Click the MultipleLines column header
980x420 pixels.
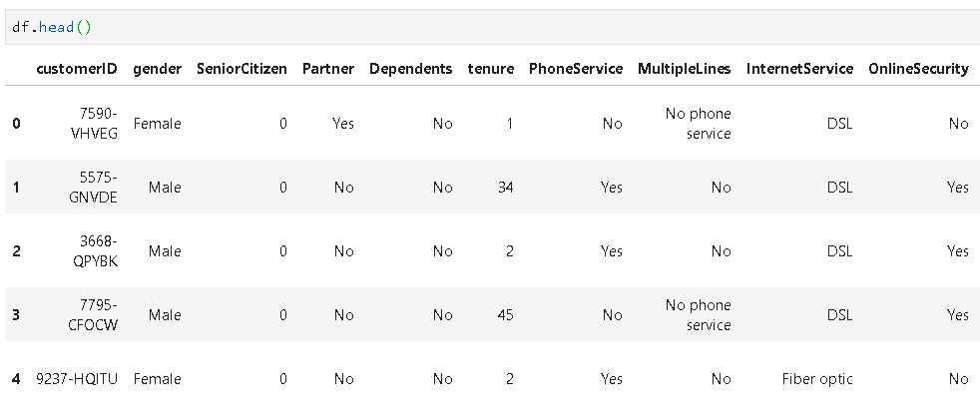(x=685, y=69)
